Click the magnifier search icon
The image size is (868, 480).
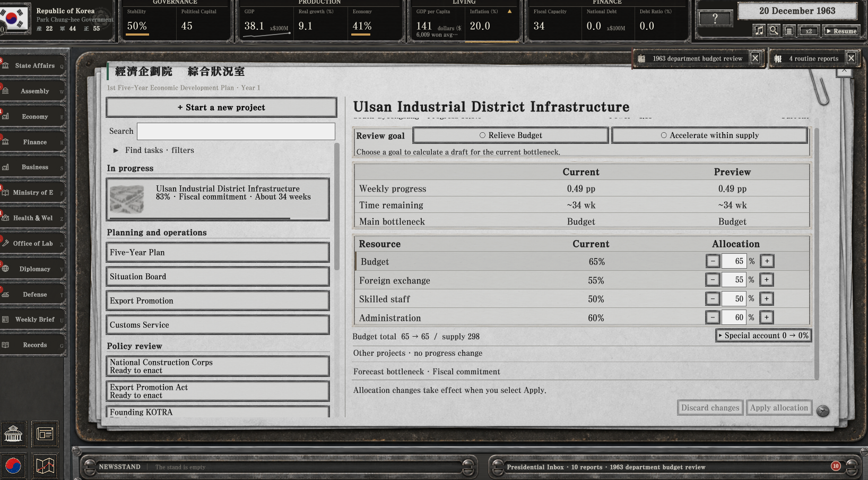(774, 31)
